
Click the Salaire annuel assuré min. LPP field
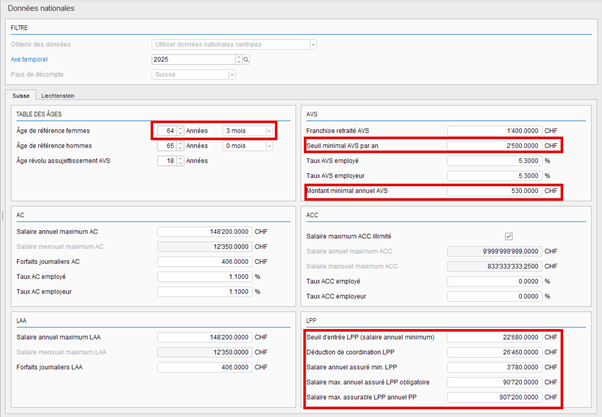click(x=494, y=367)
